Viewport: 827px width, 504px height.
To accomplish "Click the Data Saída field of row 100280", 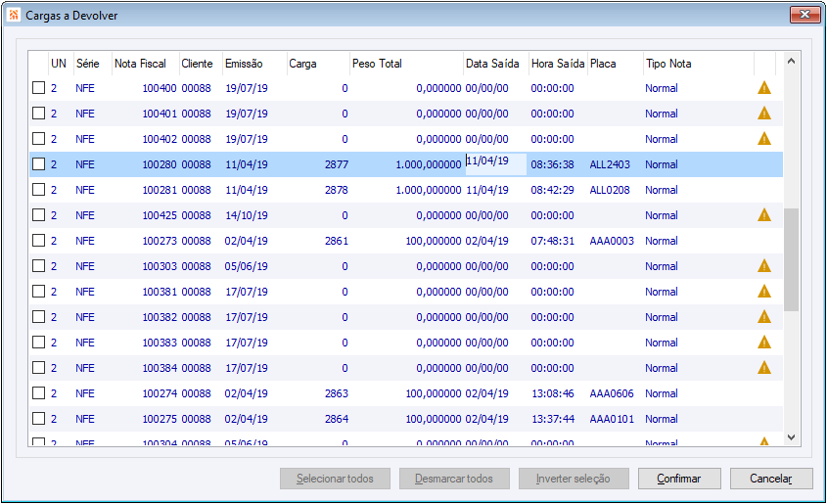I will tap(496, 164).
